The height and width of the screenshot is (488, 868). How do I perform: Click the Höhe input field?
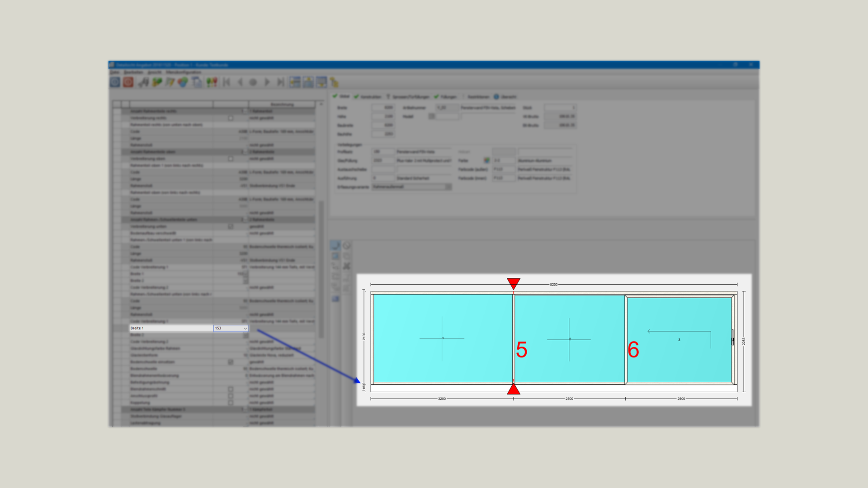(383, 117)
